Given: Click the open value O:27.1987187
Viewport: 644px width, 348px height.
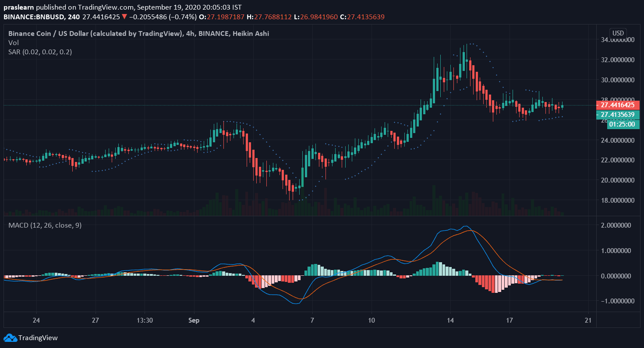Looking at the screenshot, I should pyautogui.click(x=221, y=17).
